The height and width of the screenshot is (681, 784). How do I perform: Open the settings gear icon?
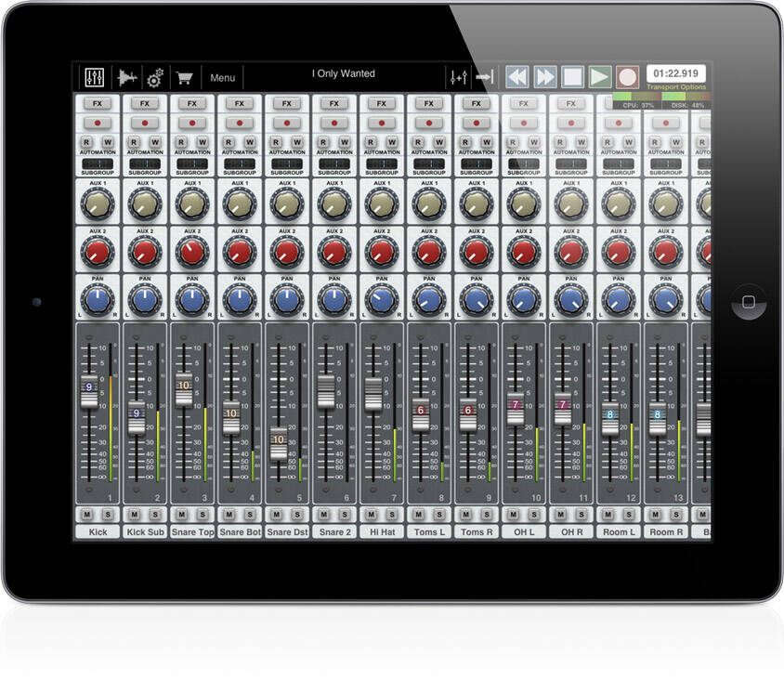coord(155,78)
